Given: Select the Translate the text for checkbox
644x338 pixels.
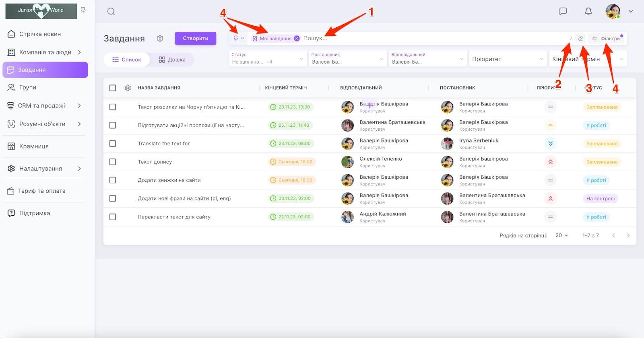Looking at the screenshot, I should click(x=113, y=144).
